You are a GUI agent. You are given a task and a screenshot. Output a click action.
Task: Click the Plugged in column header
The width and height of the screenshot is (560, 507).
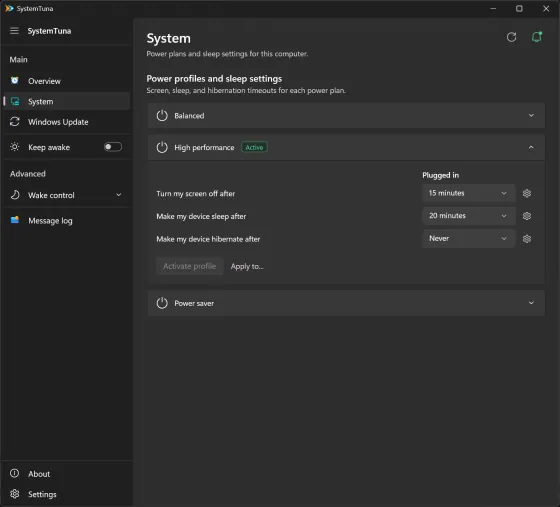pyautogui.click(x=440, y=175)
